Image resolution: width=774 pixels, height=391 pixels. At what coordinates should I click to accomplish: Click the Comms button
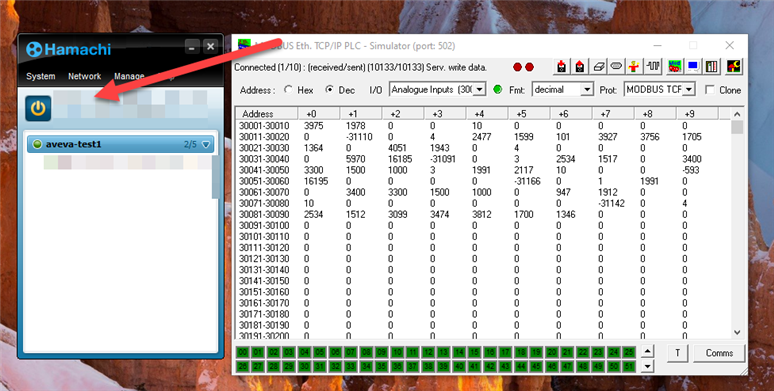click(x=719, y=352)
